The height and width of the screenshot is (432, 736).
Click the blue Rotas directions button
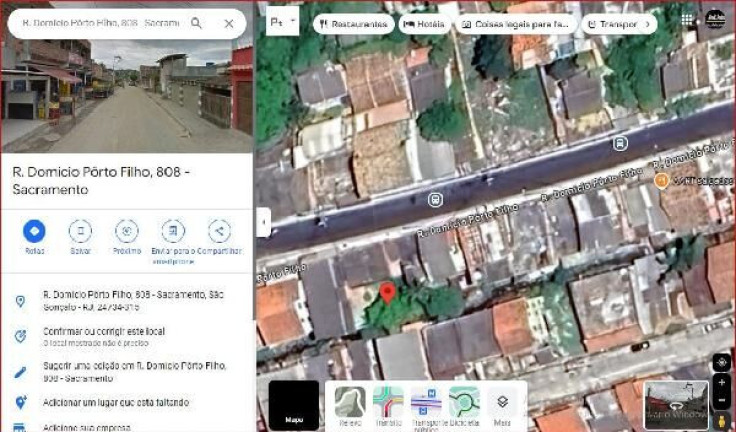[34, 231]
